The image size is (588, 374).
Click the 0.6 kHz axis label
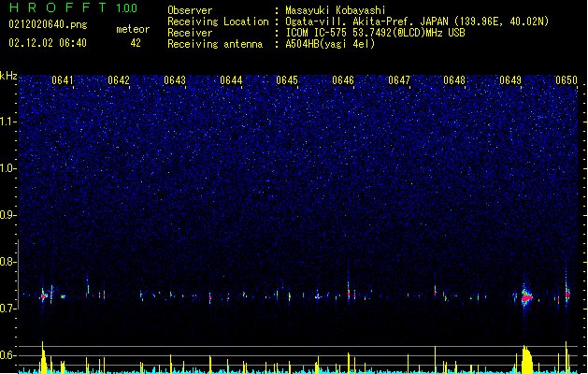click(8, 355)
